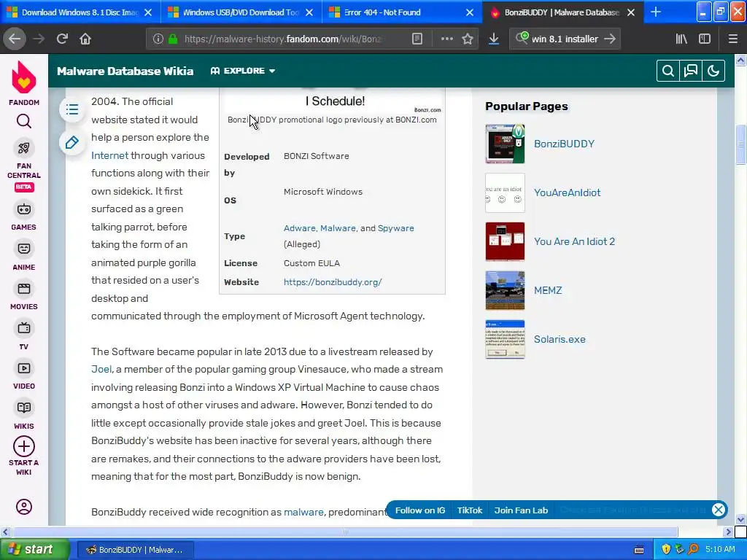Image resolution: width=747 pixels, height=560 pixels.
Task: Click Start a Wiki plus icon
Action: 24,446
